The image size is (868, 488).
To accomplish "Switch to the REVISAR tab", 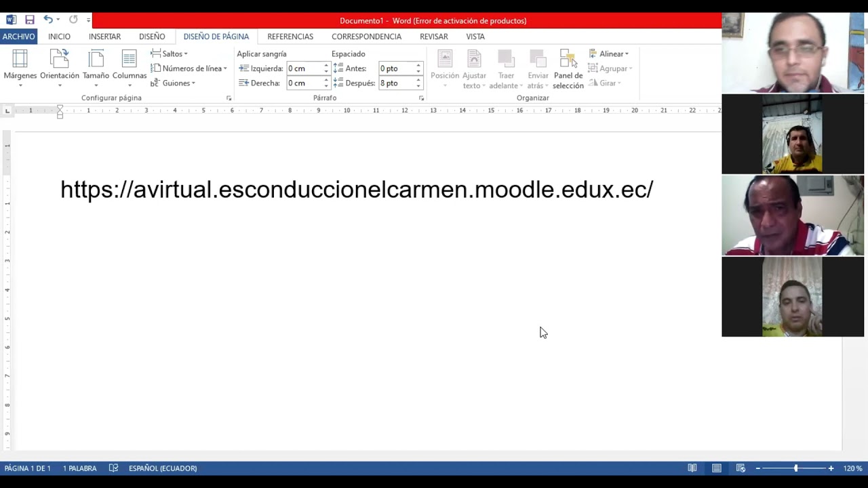I will (434, 37).
